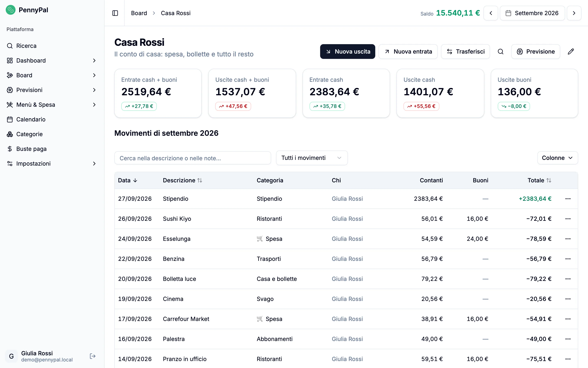Open Buste paga in the sidebar
Image resolution: width=588 pixels, height=368 pixels.
click(52, 149)
